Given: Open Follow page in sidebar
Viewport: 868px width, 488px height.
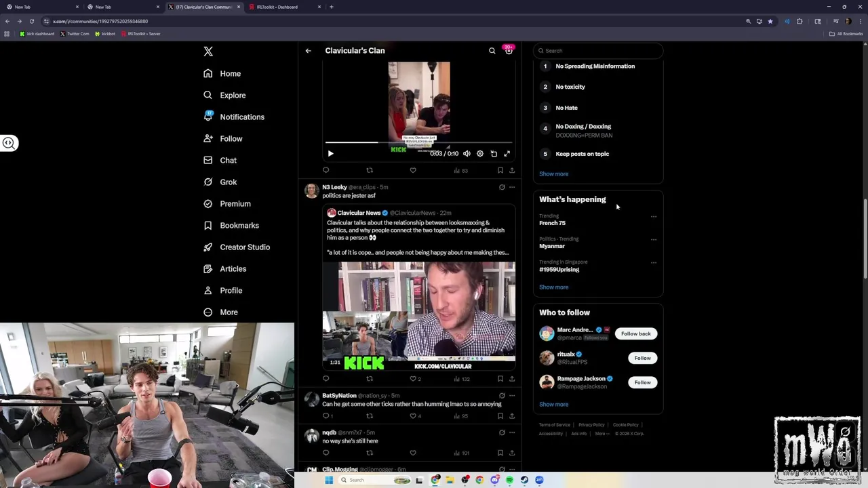Looking at the screenshot, I should coord(223,138).
